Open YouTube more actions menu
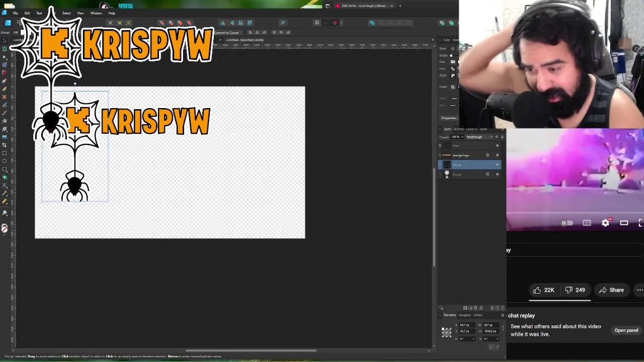644x362 pixels. pyautogui.click(x=639, y=290)
